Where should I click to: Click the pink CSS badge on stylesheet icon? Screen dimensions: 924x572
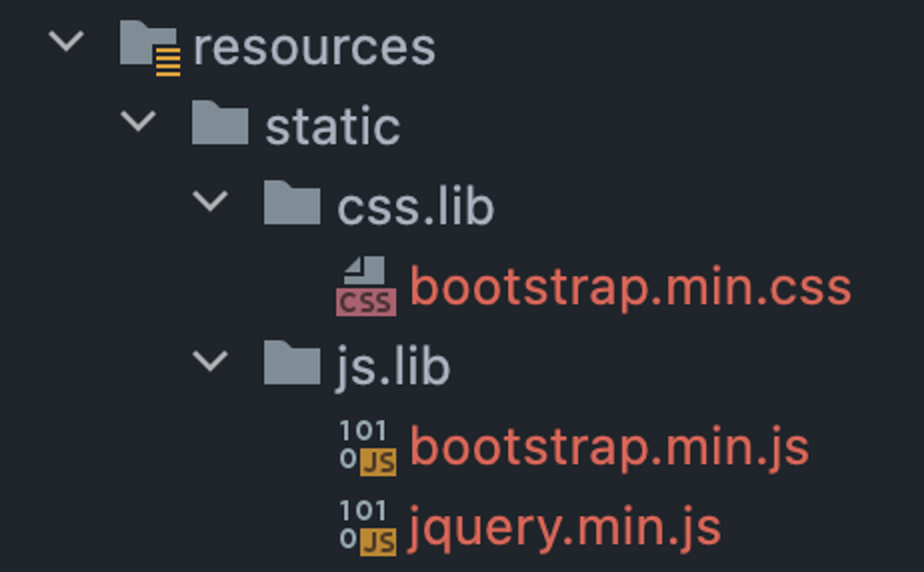366,303
